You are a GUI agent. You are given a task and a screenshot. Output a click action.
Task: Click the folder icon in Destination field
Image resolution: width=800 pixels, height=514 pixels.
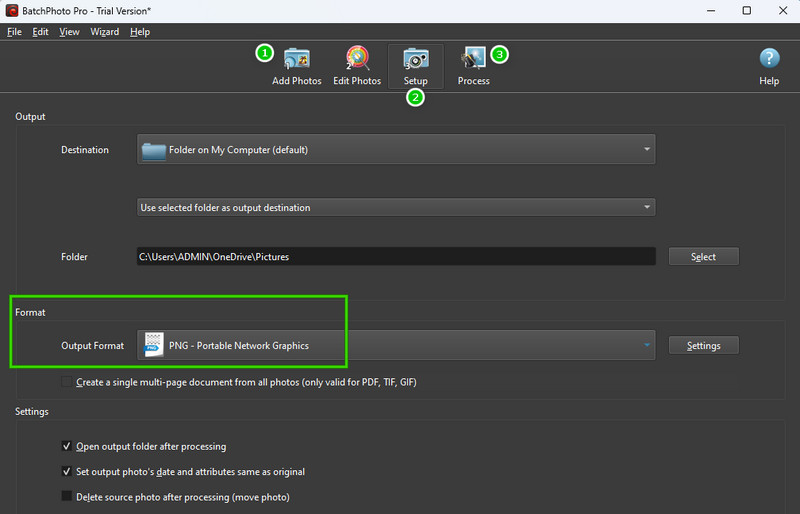(x=153, y=150)
